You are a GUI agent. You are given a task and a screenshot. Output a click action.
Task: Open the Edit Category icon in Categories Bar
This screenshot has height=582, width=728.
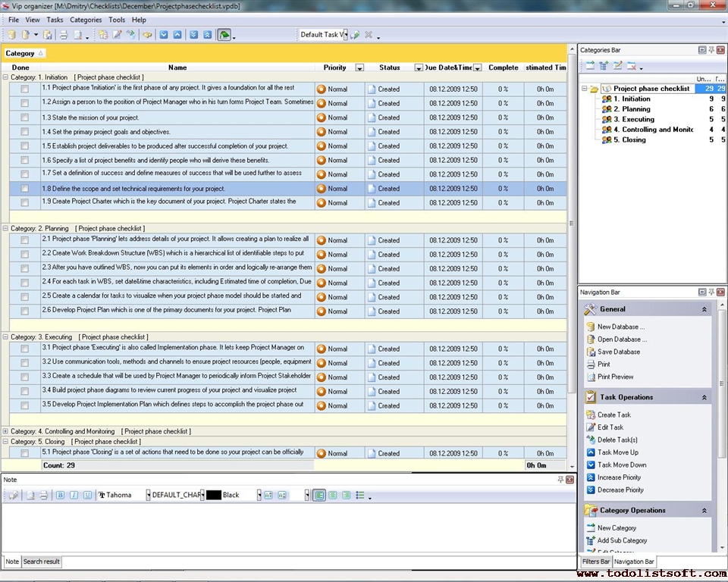617,65
